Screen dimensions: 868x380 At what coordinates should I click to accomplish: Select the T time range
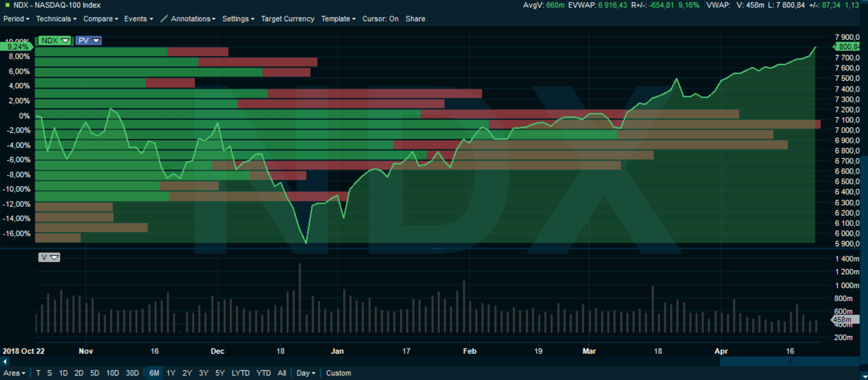(38, 373)
